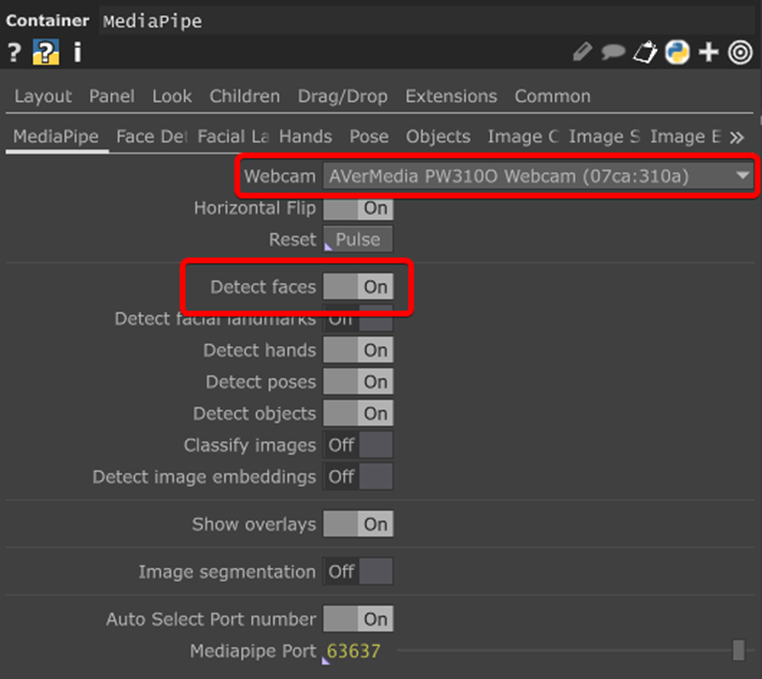Turn on Image segmentation
This screenshot has width=762, height=679.
coord(358,572)
